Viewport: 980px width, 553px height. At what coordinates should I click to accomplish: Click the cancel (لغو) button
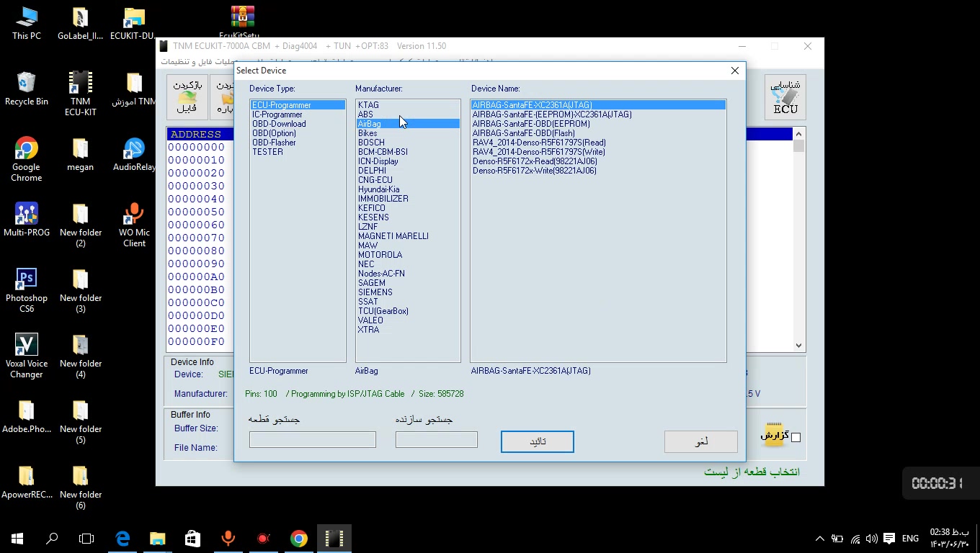[701, 441]
